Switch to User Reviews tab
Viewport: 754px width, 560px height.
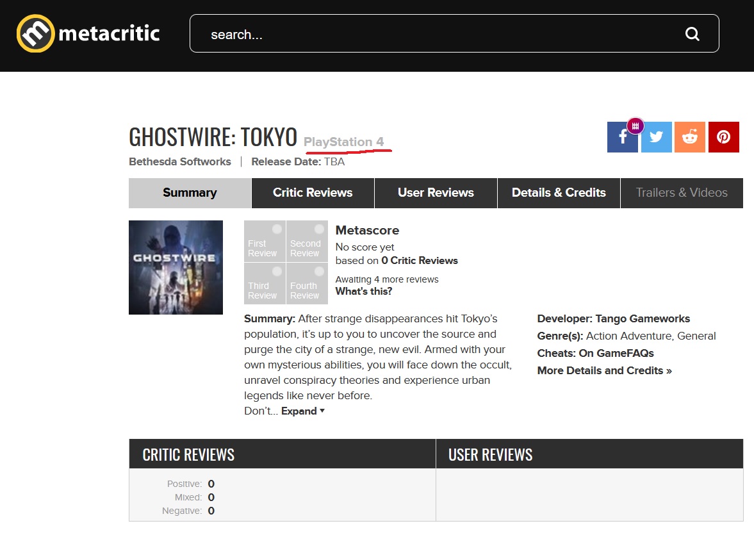tap(436, 193)
